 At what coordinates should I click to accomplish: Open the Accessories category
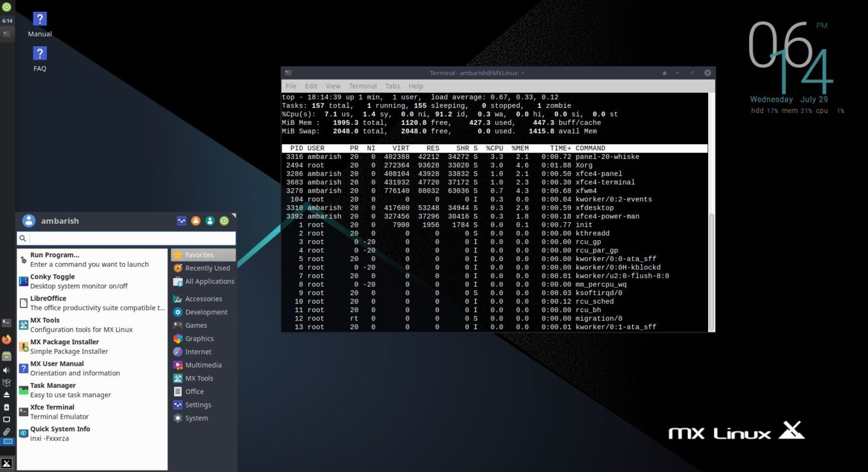pyautogui.click(x=203, y=299)
